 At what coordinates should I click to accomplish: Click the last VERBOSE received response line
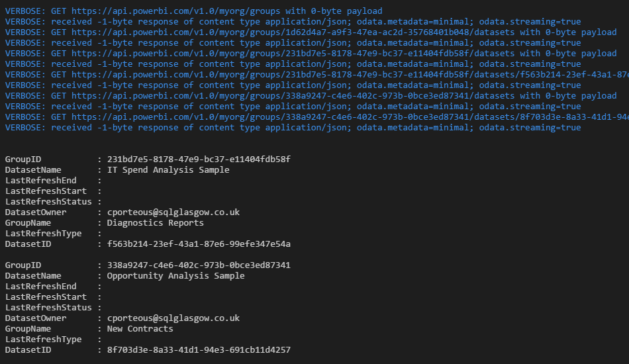click(292, 128)
